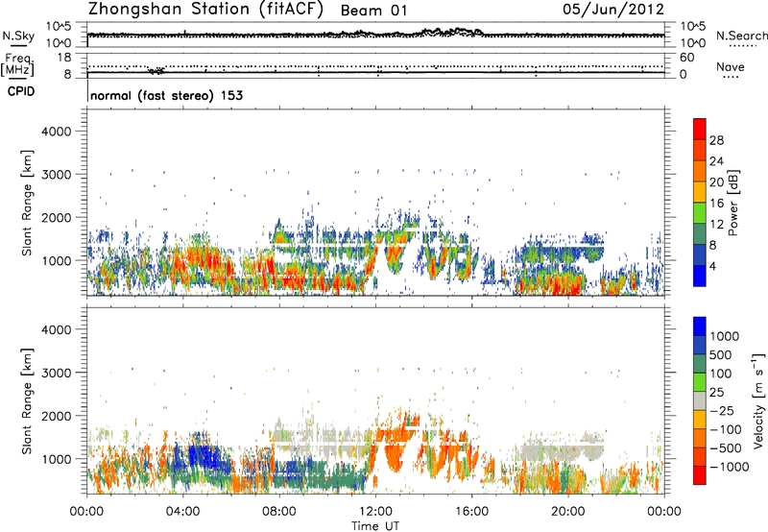Click the Beam 01 label
Image resolution: width=768 pixels, height=532 pixels.
pyautogui.click(x=373, y=11)
